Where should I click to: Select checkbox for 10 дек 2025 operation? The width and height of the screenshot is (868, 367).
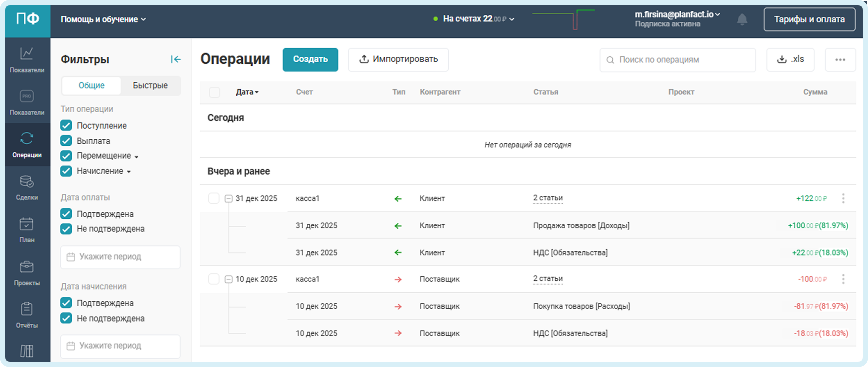pos(214,279)
